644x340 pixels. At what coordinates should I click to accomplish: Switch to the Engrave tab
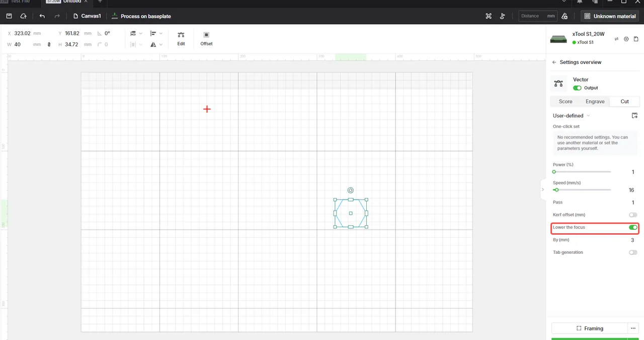(595, 101)
